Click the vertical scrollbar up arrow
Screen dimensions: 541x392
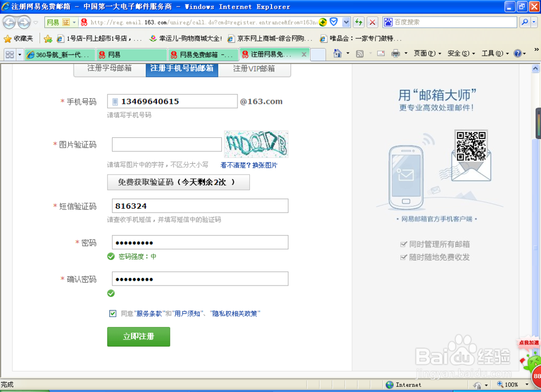[536, 69]
